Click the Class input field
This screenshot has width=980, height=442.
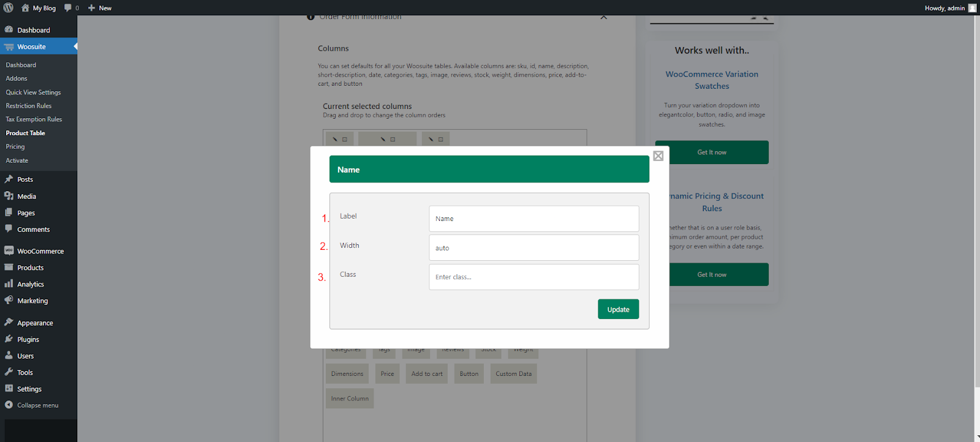click(x=534, y=277)
